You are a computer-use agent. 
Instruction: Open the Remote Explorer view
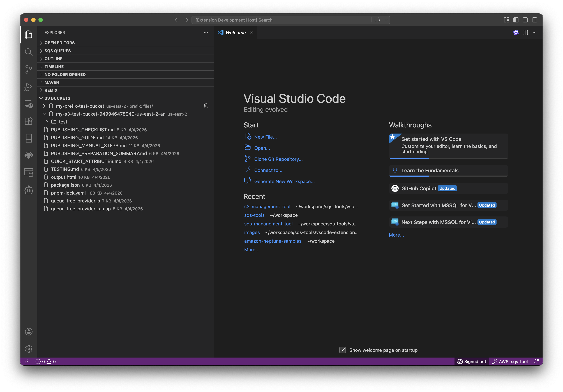click(29, 104)
